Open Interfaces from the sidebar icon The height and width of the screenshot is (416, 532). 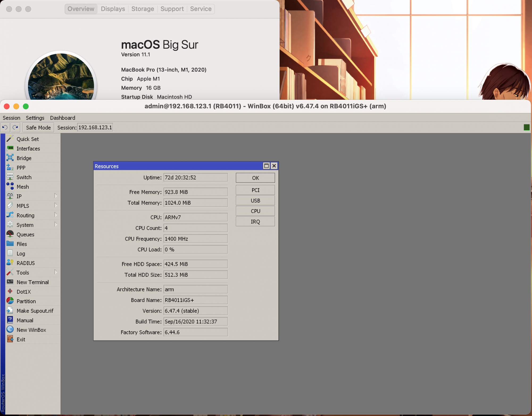click(10, 148)
